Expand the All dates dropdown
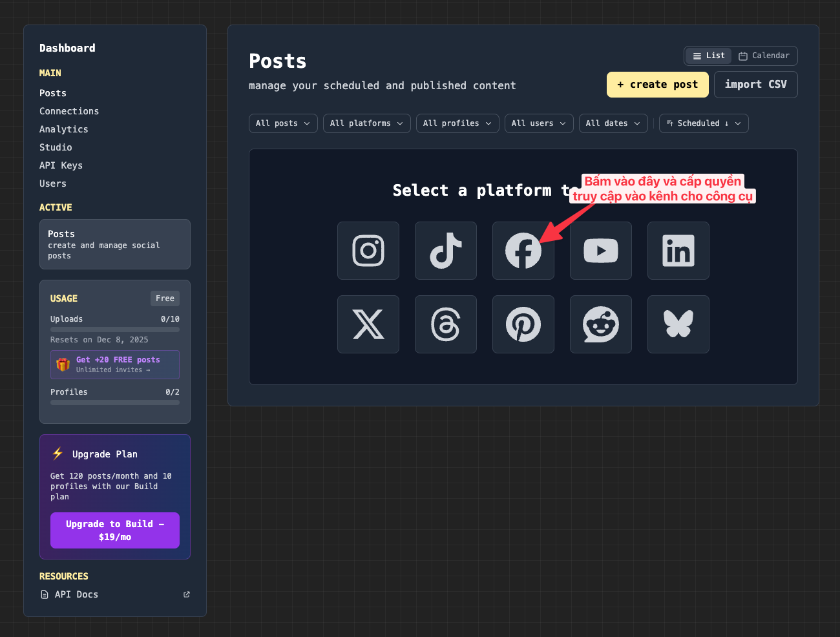This screenshot has height=637, width=840. click(x=613, y=123)
